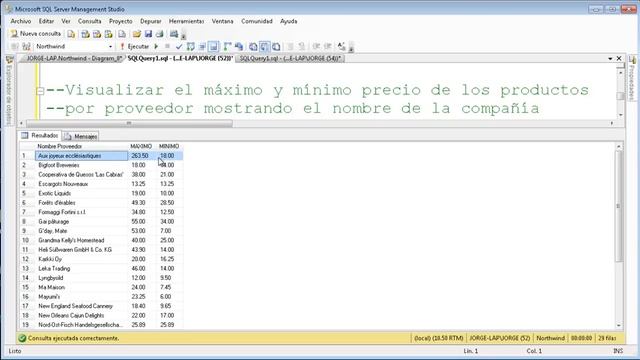Open the Archivo menu

point(20,21)
